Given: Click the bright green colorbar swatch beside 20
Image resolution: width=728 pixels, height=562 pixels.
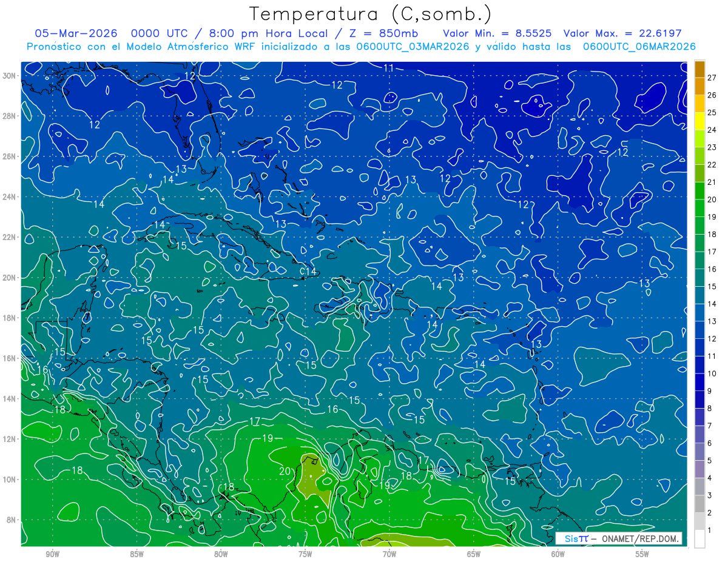Looking at the screenshot, I should 699,191.
